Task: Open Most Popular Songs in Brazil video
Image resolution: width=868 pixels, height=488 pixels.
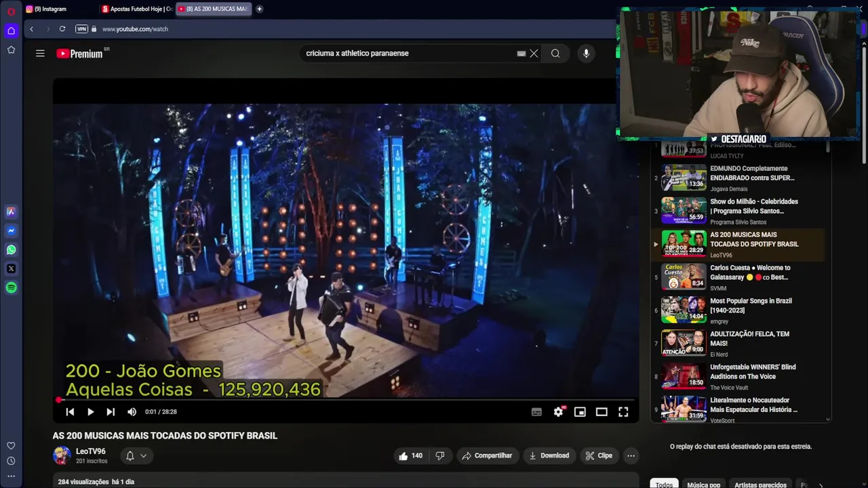Action: pos(739,310)
